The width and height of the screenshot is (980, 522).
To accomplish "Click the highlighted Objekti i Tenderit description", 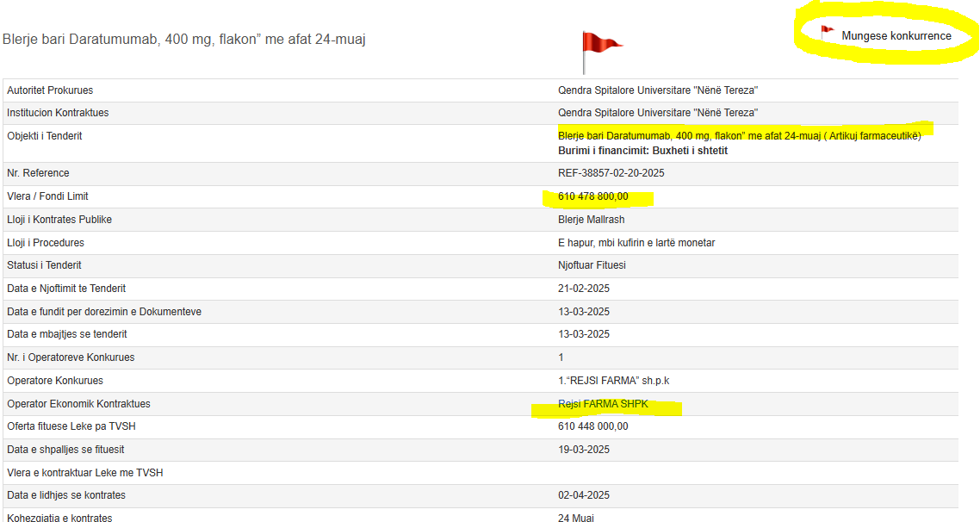I will click(x=739, y=136).
